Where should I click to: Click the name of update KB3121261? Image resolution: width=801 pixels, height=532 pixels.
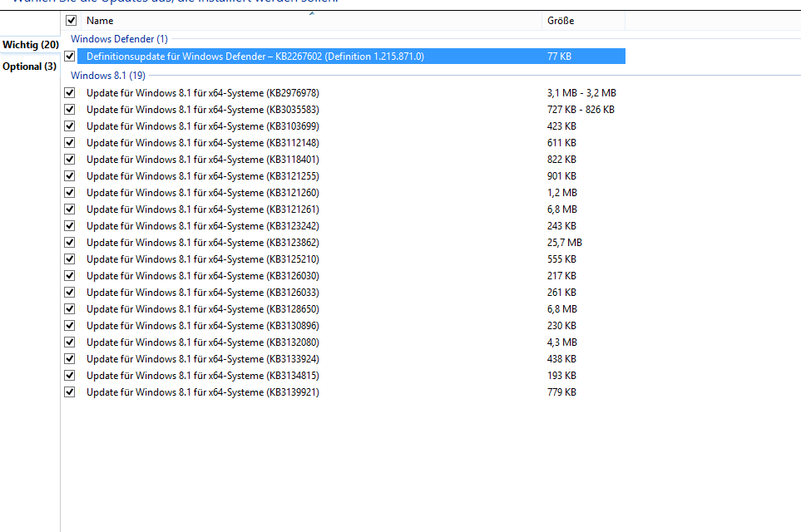tap(203, 209)
